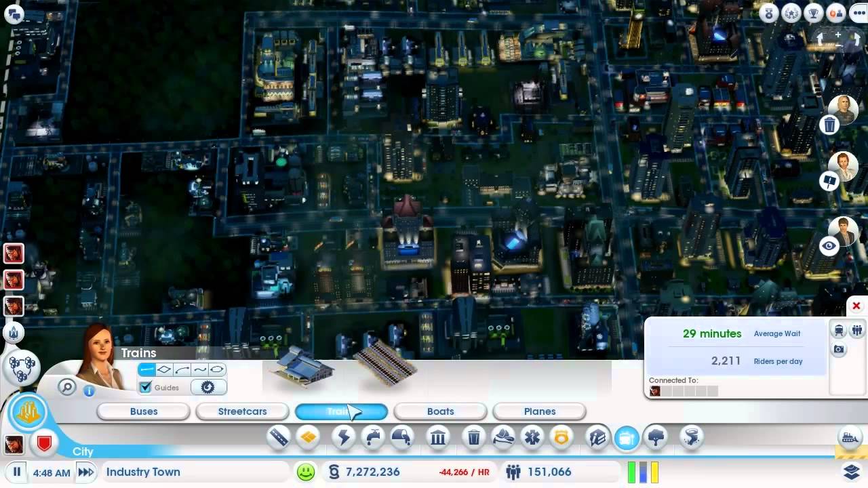Open the magnifier inspect tool
868x488 pixels.
click(66, 387)
